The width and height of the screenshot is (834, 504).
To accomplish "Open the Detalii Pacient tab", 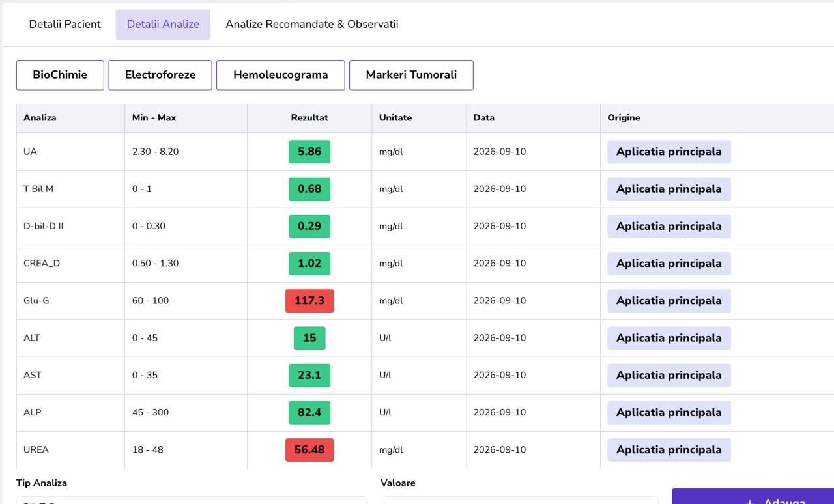I will 65,25.
